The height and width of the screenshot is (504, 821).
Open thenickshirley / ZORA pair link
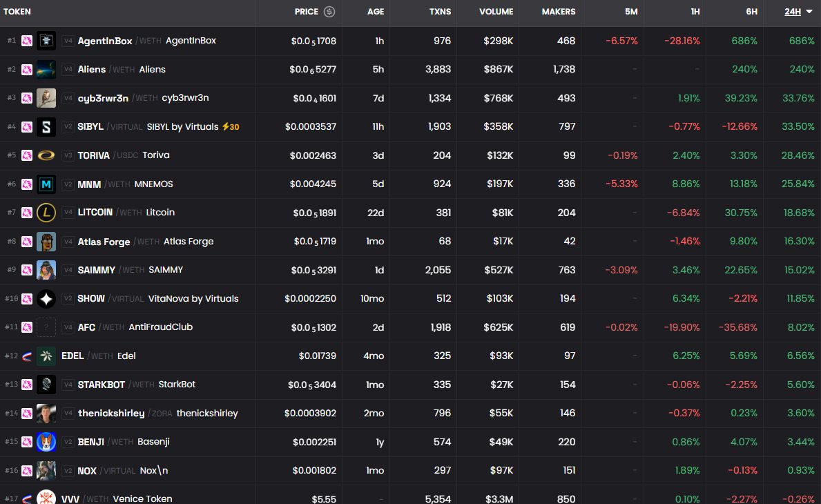pos(157,413)
